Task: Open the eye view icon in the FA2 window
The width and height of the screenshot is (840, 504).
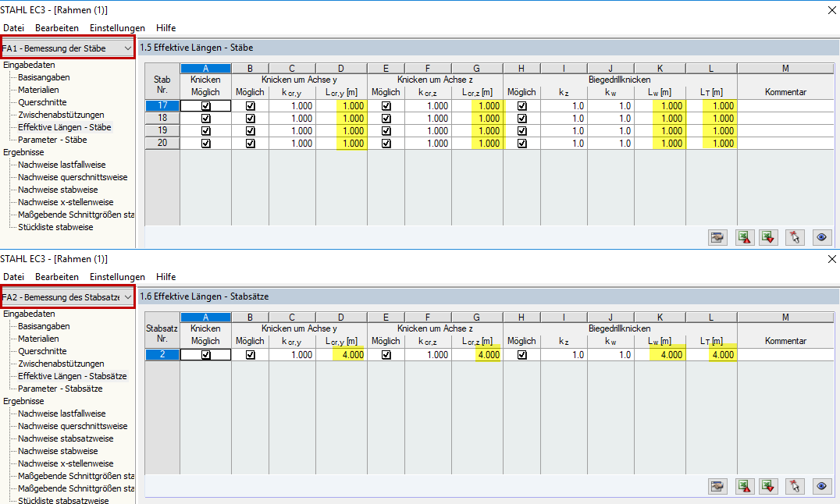Action: (821, 486)
